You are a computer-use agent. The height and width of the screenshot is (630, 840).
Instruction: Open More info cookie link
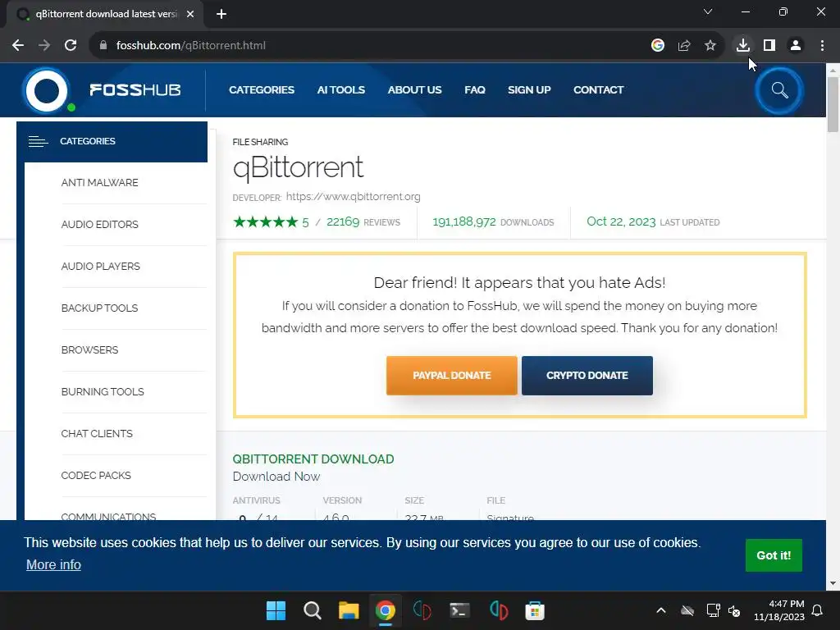tap(53, 564)
